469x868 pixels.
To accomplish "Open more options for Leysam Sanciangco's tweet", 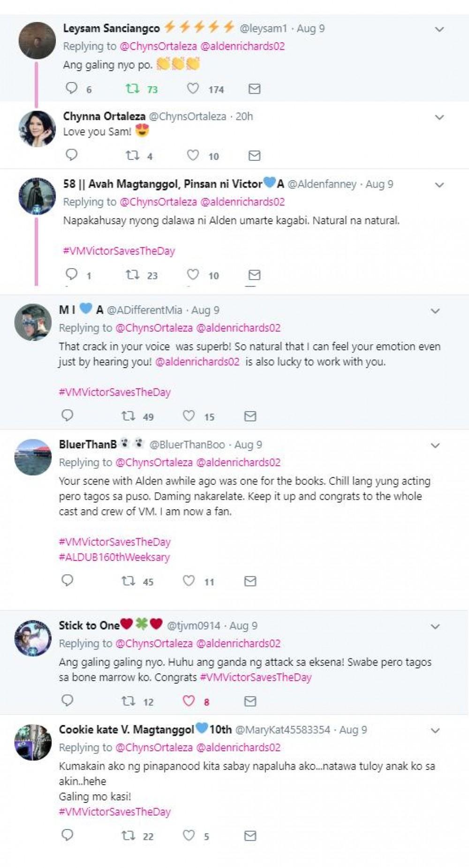I will point(439,29).
